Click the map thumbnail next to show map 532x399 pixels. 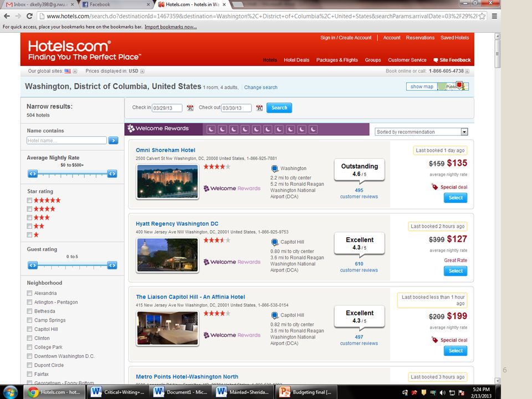453,86
